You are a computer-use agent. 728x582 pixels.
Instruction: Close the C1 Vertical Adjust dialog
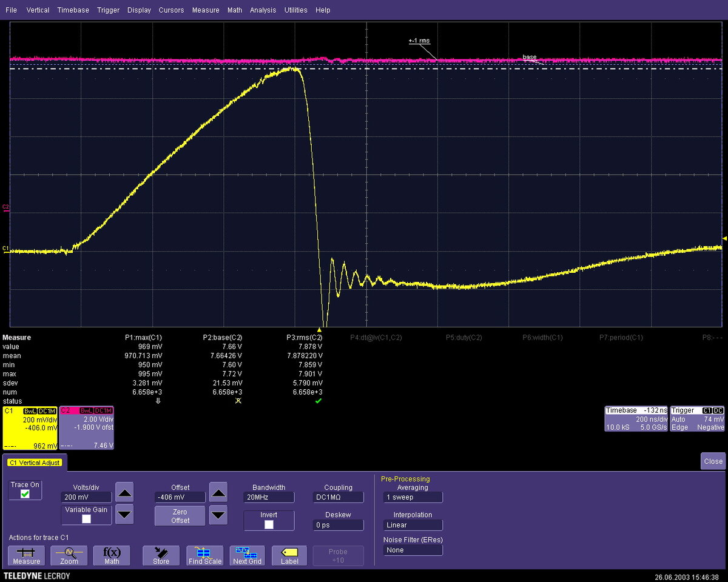[x=713, y=461]
